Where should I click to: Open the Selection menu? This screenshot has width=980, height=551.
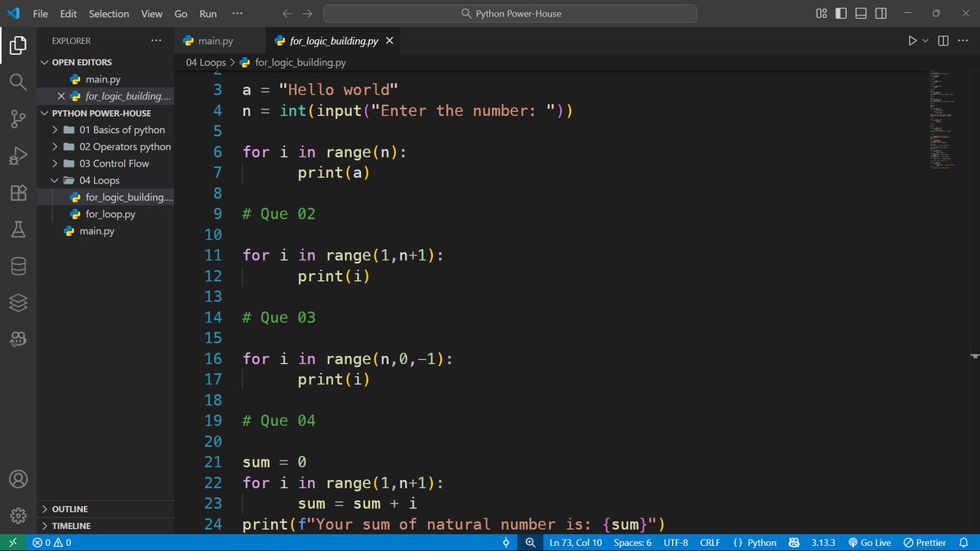click(x=109, y=14)
